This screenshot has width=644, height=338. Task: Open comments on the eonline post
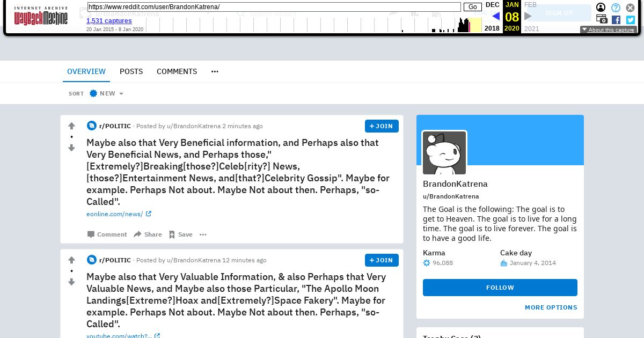[x=107, y=234]
